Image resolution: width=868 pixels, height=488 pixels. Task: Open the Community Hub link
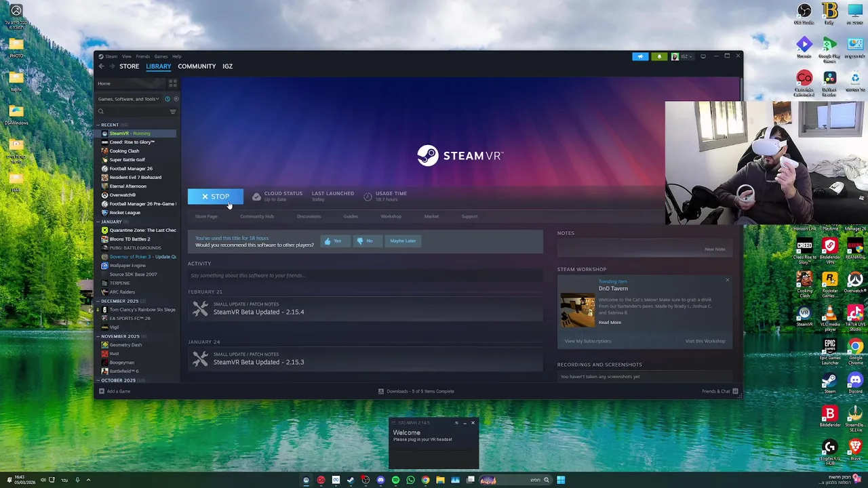(257, 216)
